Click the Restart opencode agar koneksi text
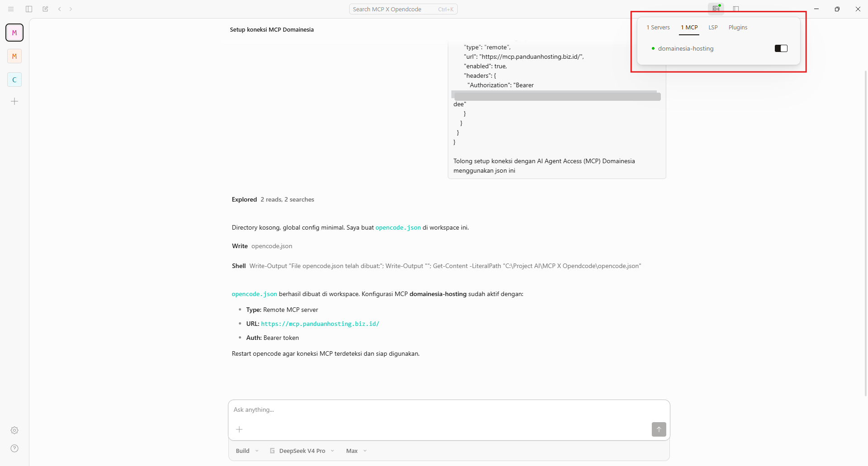The image size is (868, 466). 326,353
